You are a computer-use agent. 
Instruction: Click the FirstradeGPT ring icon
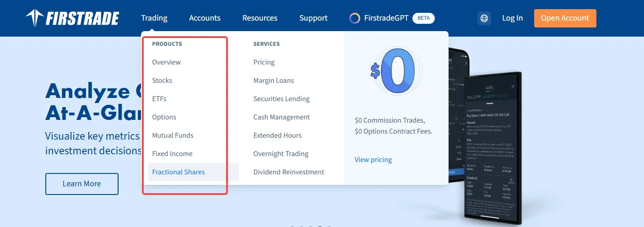[355, 18]
